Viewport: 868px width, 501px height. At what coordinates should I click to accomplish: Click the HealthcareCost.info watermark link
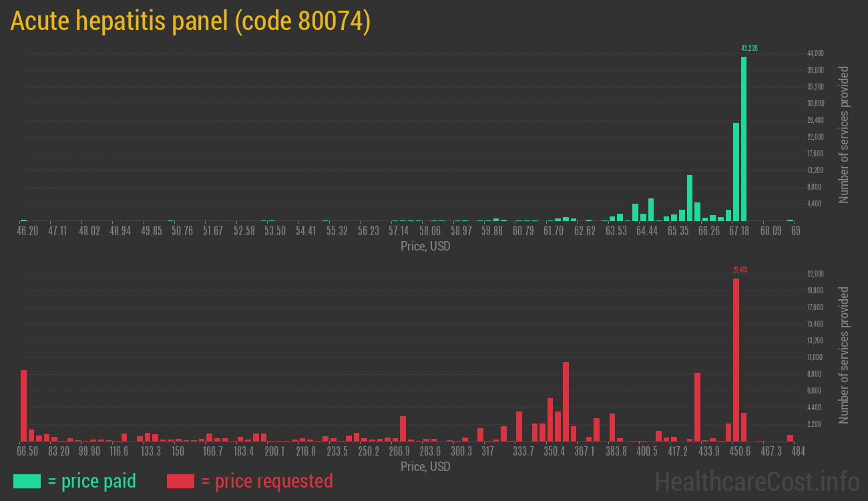point(756,481)
